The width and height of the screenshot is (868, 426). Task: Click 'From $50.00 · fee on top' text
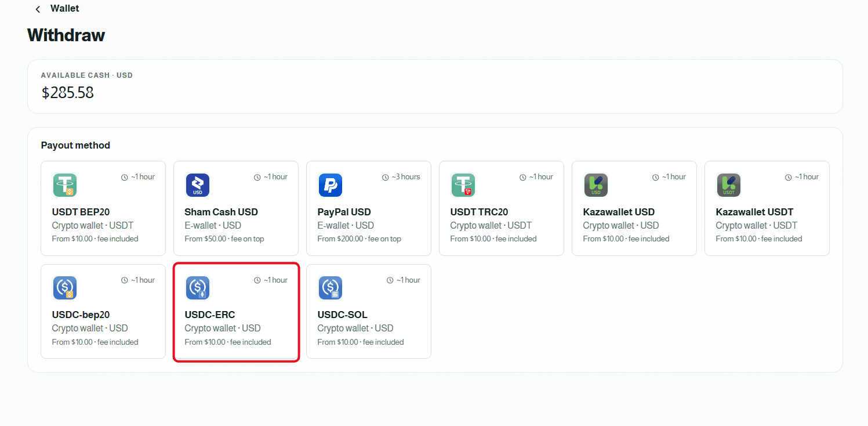click(224, 239)
